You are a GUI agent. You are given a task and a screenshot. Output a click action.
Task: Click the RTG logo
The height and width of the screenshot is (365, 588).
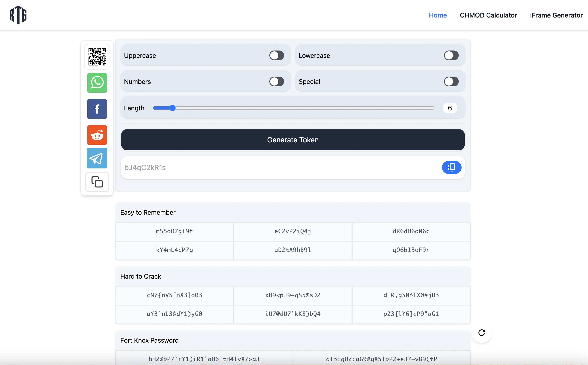(x=18, y=15)
